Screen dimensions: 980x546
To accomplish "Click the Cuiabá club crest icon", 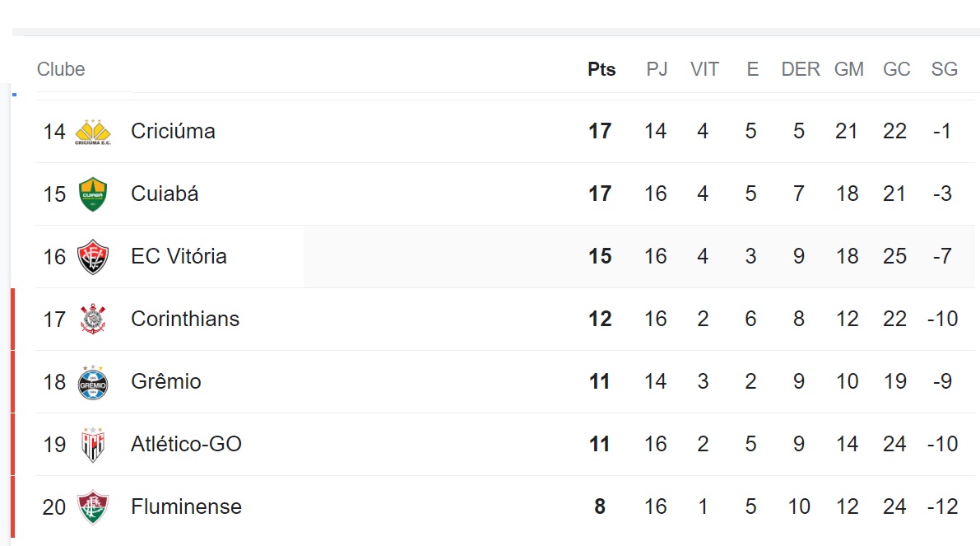I will pyautogui.click(x=93, y=194).
